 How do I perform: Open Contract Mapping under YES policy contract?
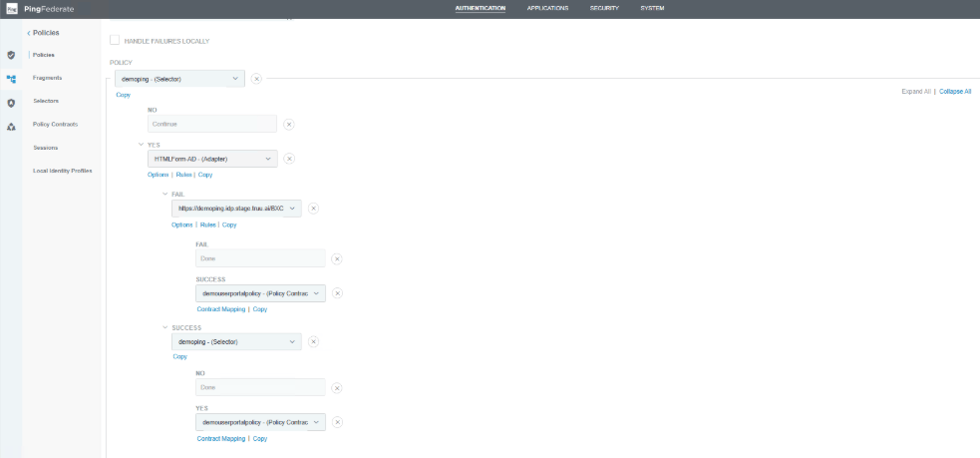(x=220, y=439)
